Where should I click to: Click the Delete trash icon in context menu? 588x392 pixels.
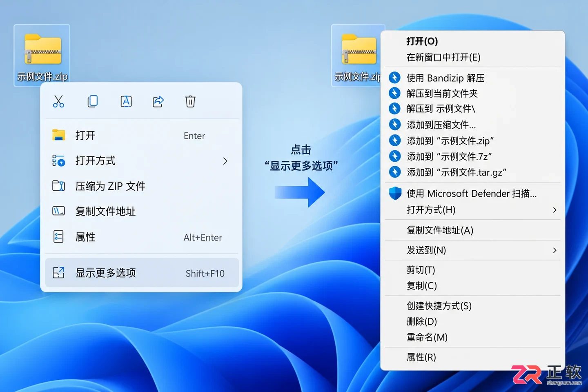(190, 101)
